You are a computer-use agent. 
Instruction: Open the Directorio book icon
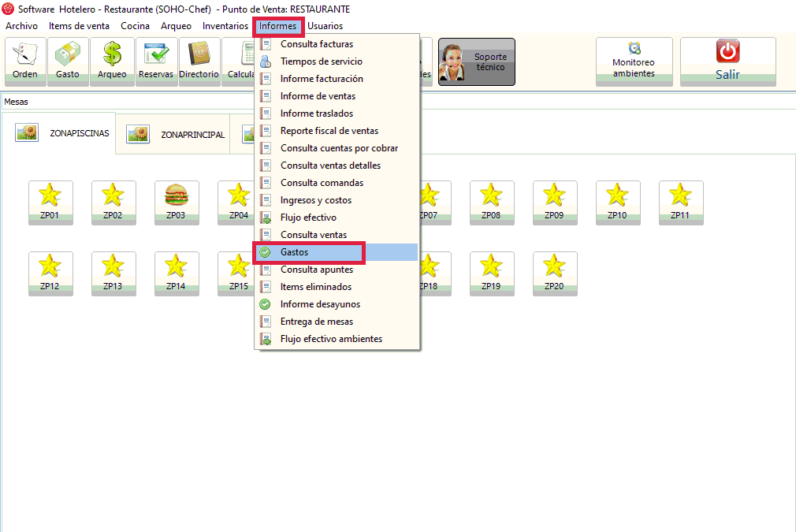tap(199, 61)
